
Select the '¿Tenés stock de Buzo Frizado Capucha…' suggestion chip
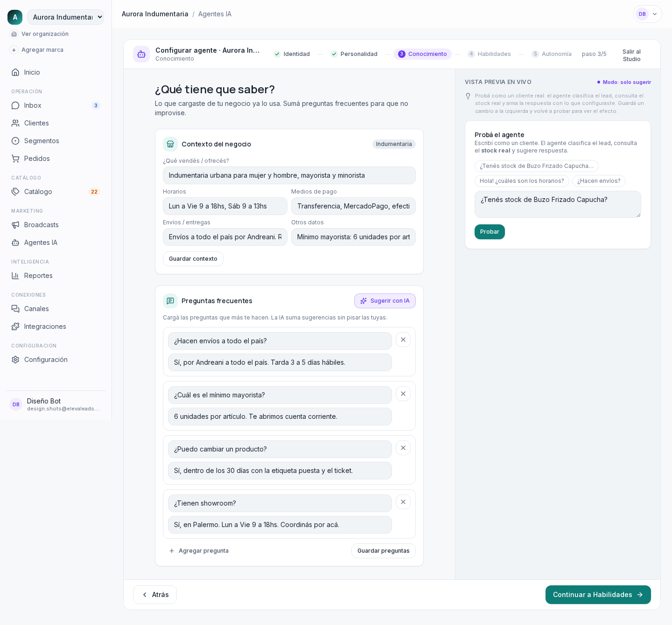(x=537, y=166)
